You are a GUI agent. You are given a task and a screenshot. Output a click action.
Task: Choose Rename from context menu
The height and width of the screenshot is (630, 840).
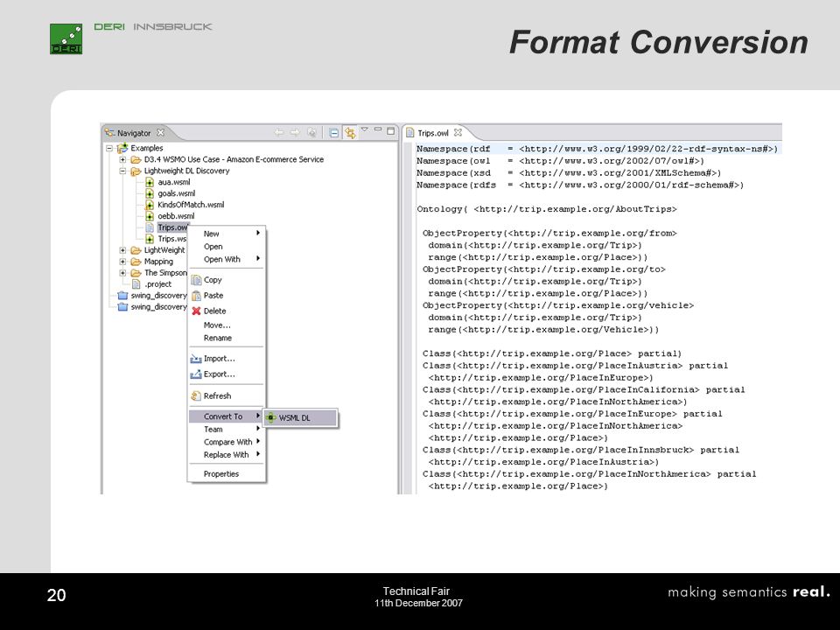click(x=227, y=338)
